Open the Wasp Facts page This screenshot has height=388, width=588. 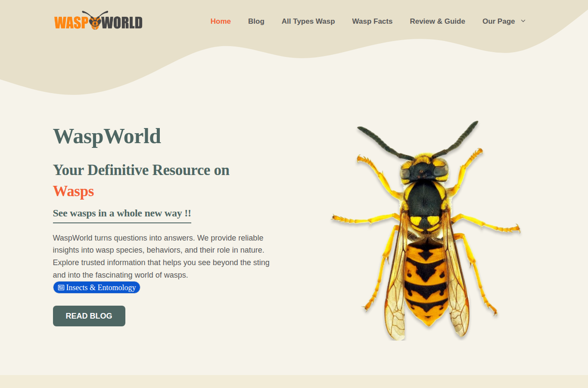(x=372, y=21)
